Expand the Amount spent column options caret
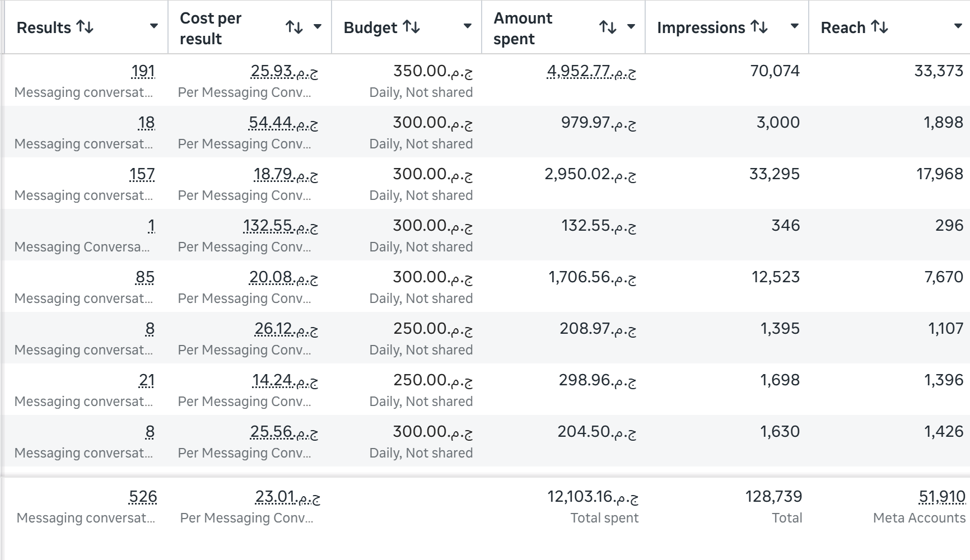This screenshot has width=970, height=560. [x=631, y=26]
